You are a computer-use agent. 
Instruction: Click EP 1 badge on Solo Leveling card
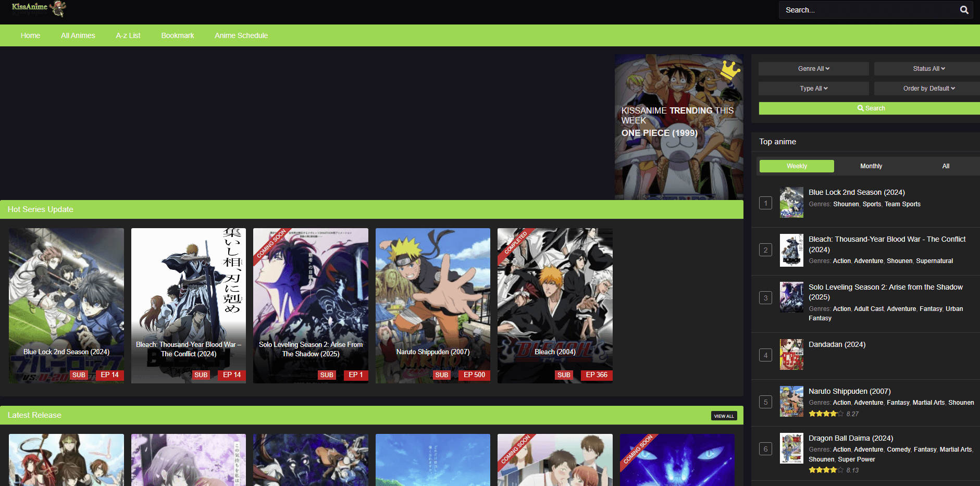pyautogui.click(x=356, y=375)
